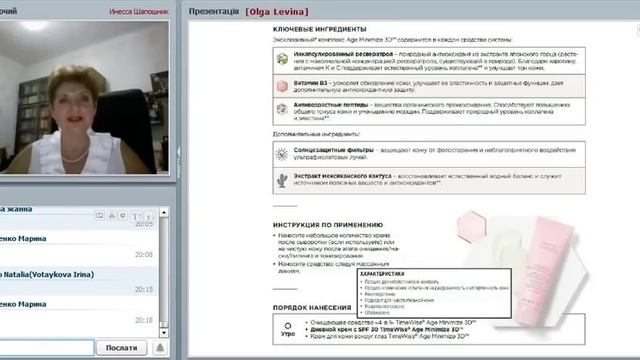Click the chat save icon in the toolbar
The image size is (640, 360).
(x=100, y=215)
